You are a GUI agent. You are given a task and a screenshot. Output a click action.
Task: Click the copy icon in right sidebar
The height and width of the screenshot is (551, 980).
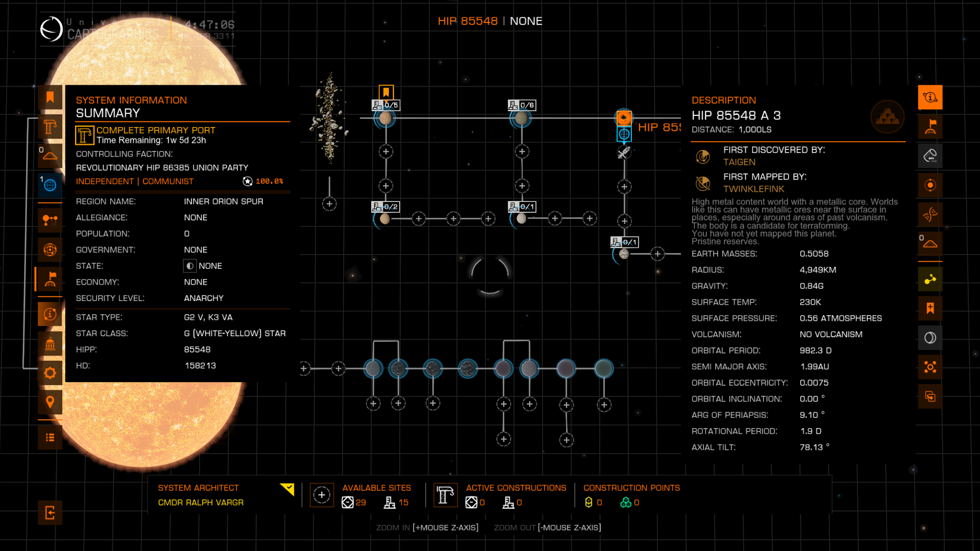[930, 396]
